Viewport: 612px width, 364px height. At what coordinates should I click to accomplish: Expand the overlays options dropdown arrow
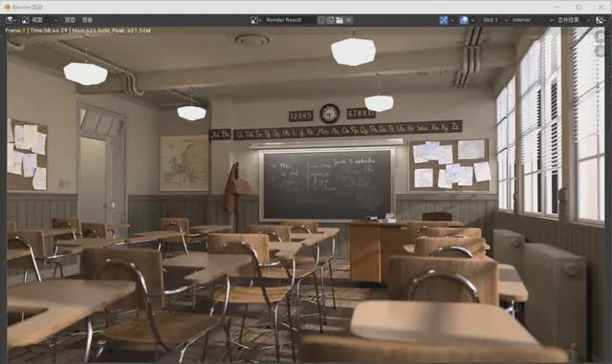tap(472, 20)
